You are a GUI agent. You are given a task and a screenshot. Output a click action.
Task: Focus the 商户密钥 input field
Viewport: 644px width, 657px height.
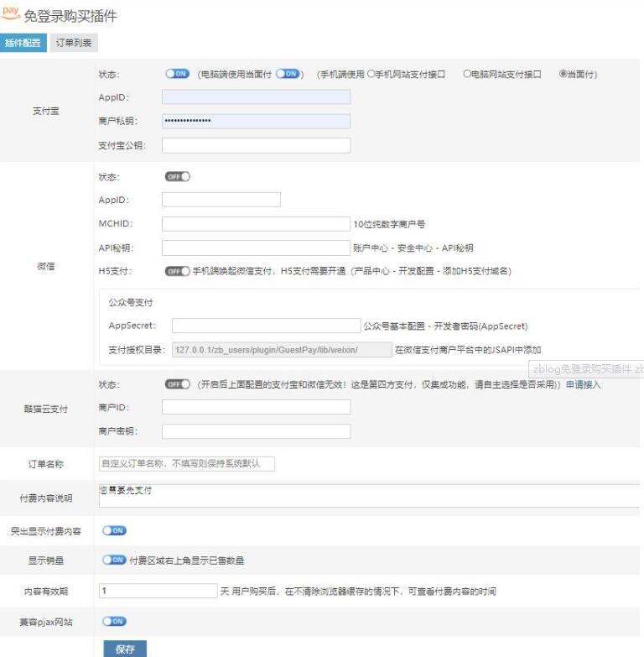[x=257, y=431]
